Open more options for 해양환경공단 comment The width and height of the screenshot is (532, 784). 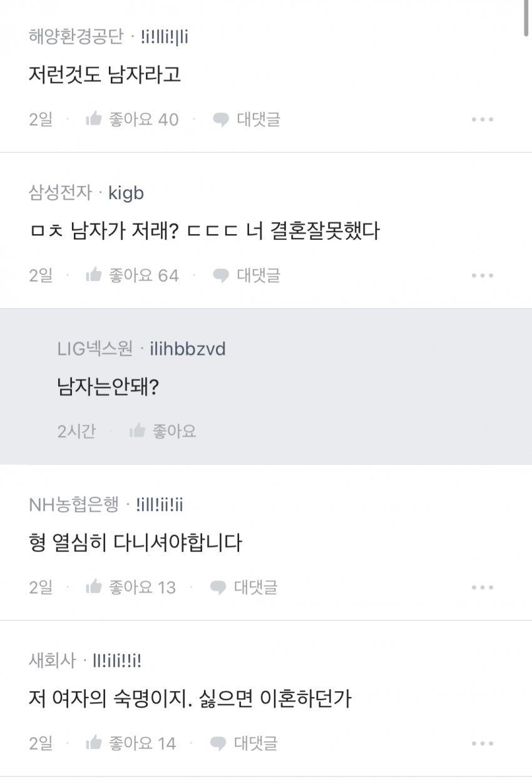pyautogui.click(x=483, y=119)
